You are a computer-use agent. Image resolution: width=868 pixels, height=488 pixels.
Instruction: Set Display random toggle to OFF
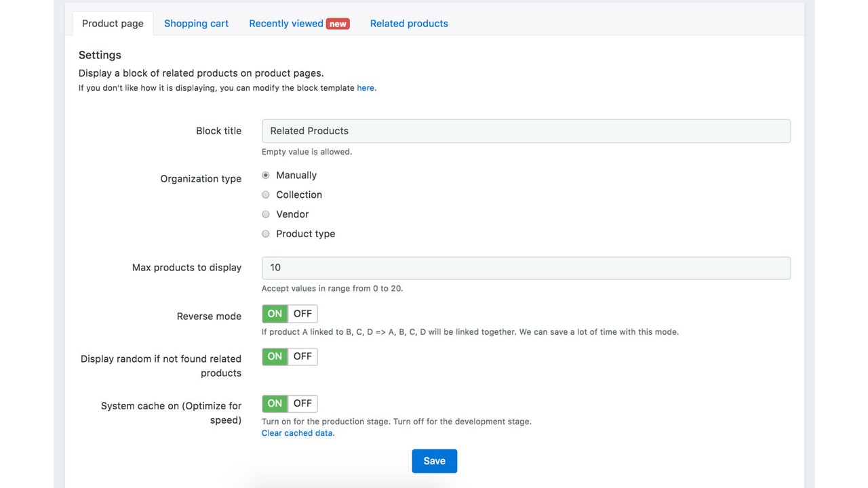point(302,357)
